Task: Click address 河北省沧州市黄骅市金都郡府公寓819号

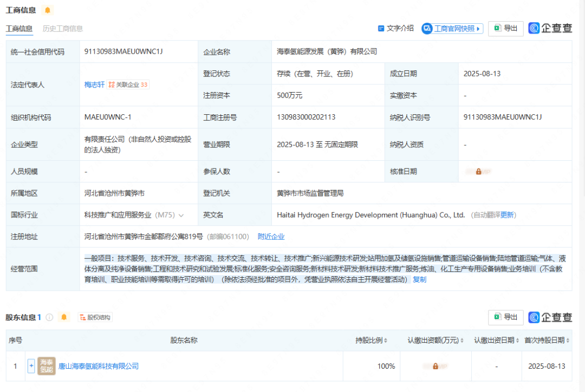Action: tap(144, 237)
